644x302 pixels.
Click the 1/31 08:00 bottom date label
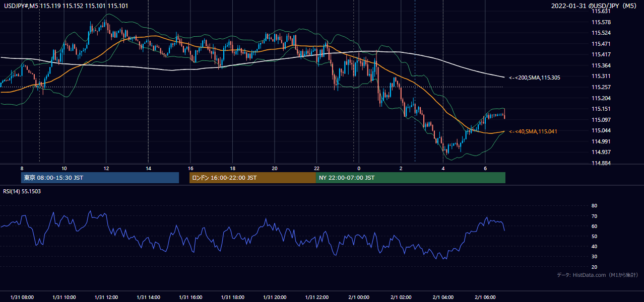click(22, 297)
